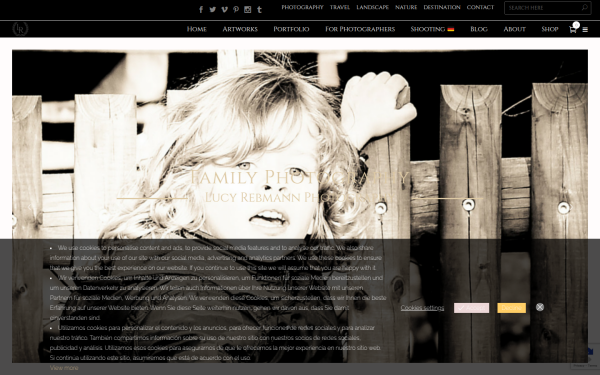600x375 pixels.
Task: Open the shopping cart icon
Action: coord(573,29)
